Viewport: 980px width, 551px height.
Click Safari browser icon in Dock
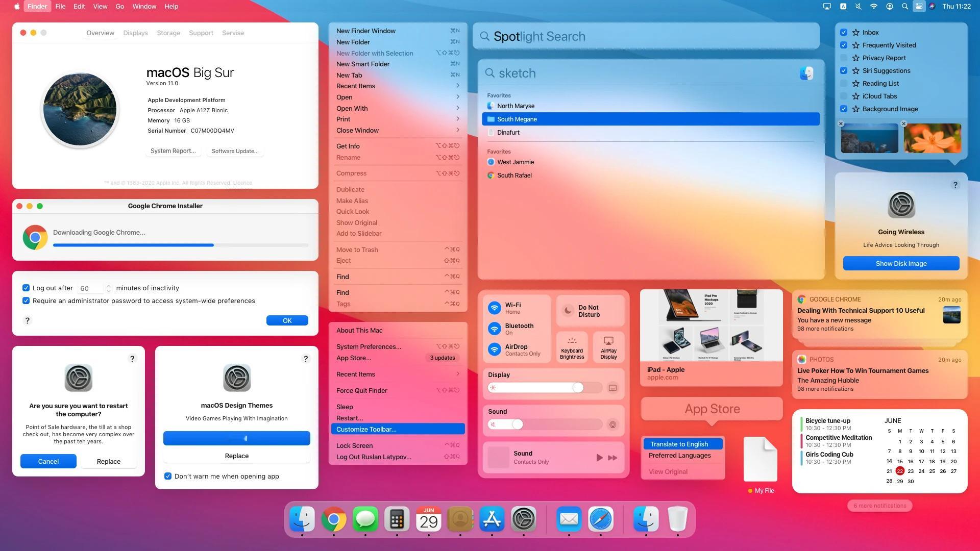[601, 519]
